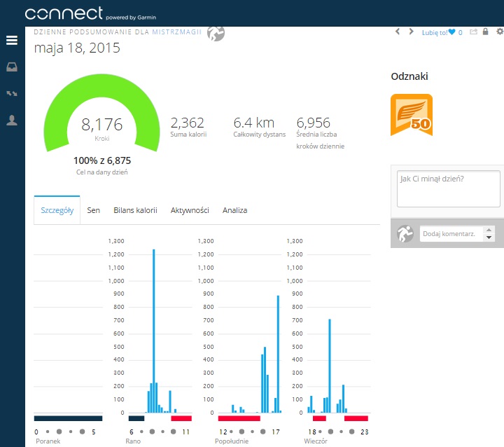Go to previous day arrow

[x=398, y=32]
